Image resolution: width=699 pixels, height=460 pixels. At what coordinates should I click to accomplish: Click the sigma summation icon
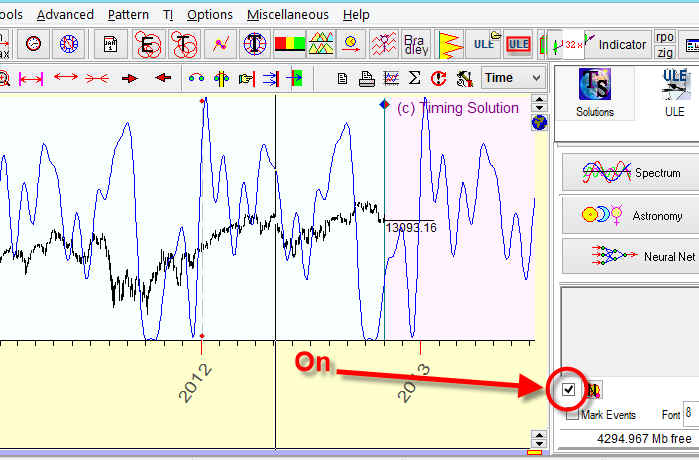point(415,78)
